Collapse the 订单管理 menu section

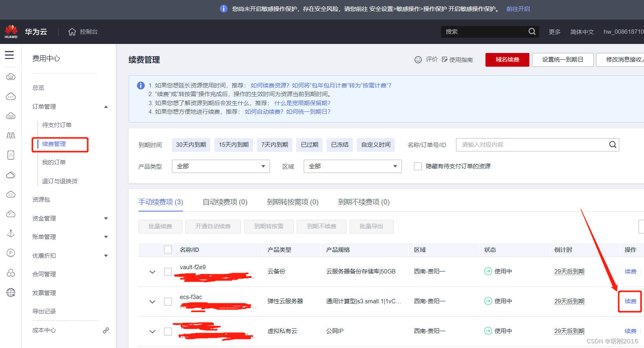pos(106,107)
